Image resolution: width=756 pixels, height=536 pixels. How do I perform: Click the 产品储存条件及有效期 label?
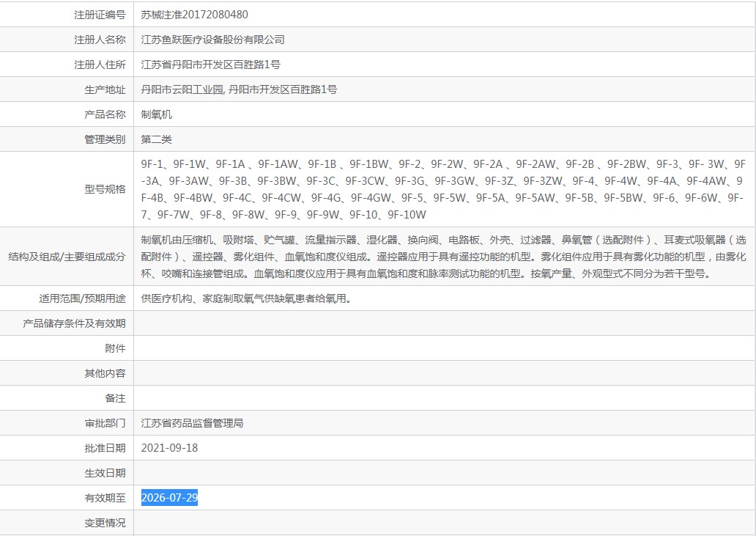point(74,323)
